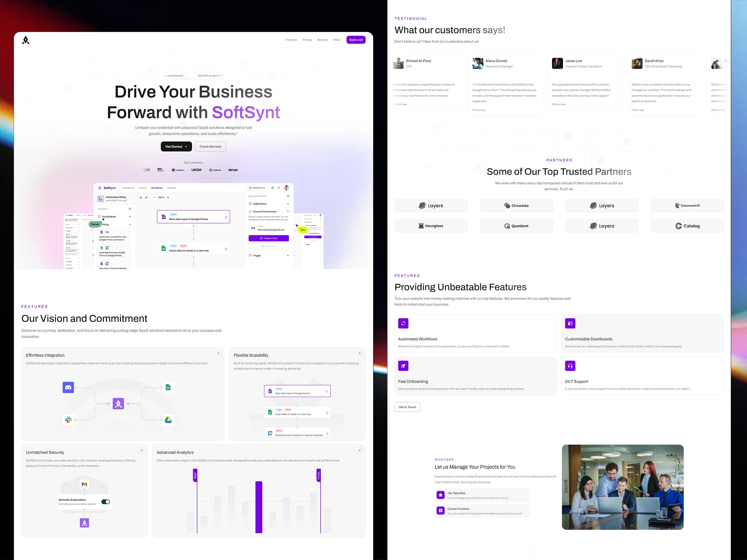Click the Customizable Dashboards icon
The width and height of the screenshot is (747, 560).
570,323
